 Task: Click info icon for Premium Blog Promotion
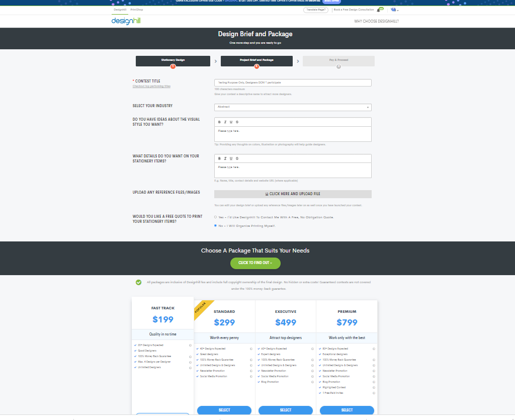(x=374, y=382)
